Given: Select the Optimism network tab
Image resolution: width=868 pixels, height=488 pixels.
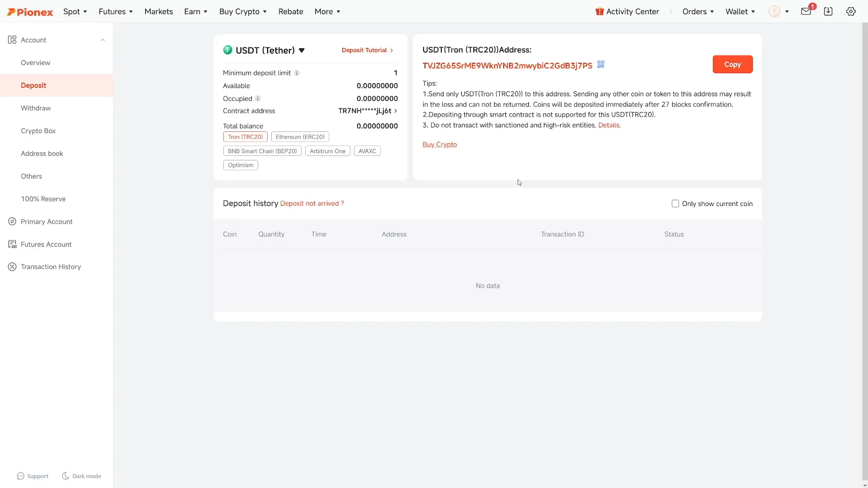Looking at the screenshot, I should pyautogui.click(x=241, y=165).
